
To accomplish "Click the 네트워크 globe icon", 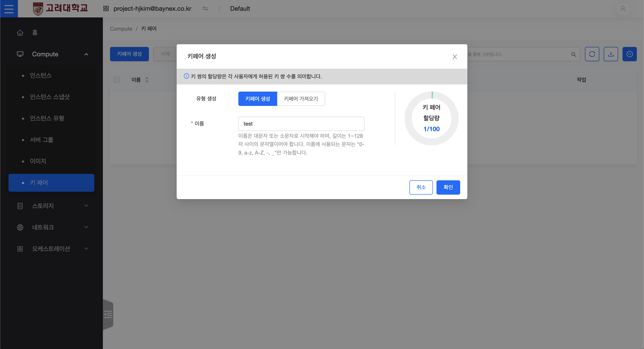I will click(x=20, y=227).
